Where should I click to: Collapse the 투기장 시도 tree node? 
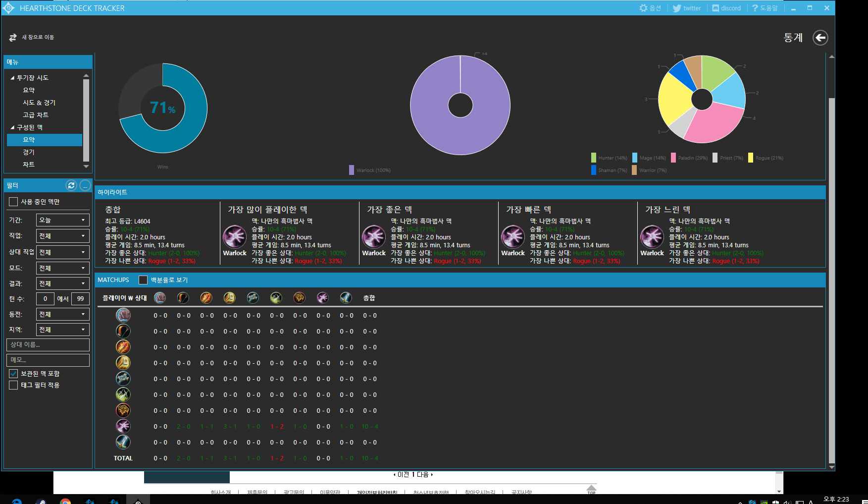pyautogui.click(x=12, y=78)
